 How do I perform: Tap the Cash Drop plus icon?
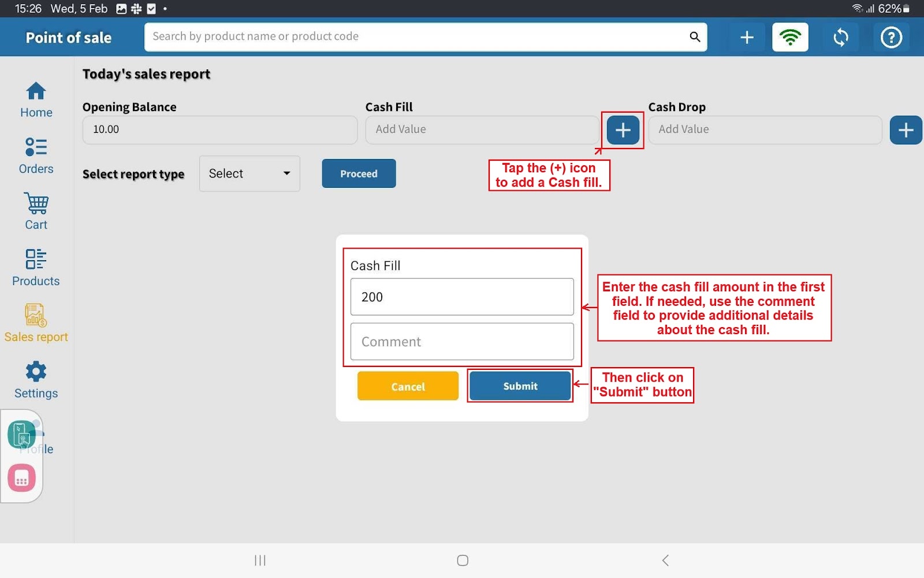(x=905, y=130)
